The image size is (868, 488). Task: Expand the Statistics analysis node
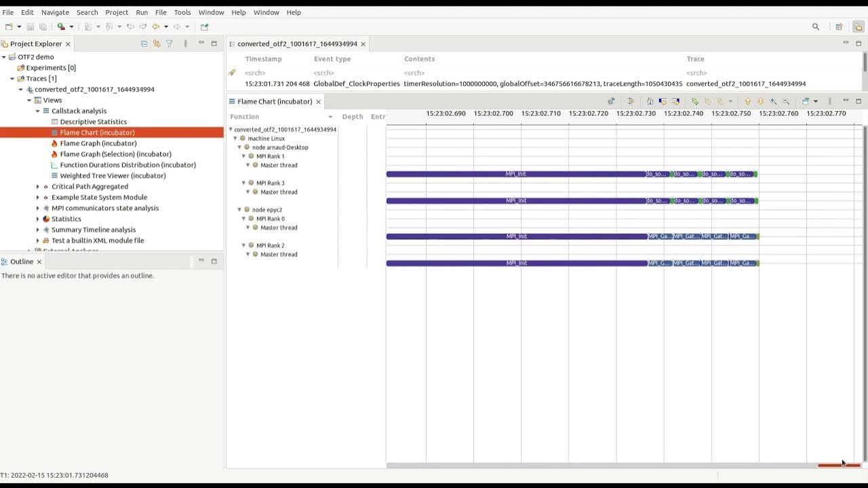click(x=38, y=219)
